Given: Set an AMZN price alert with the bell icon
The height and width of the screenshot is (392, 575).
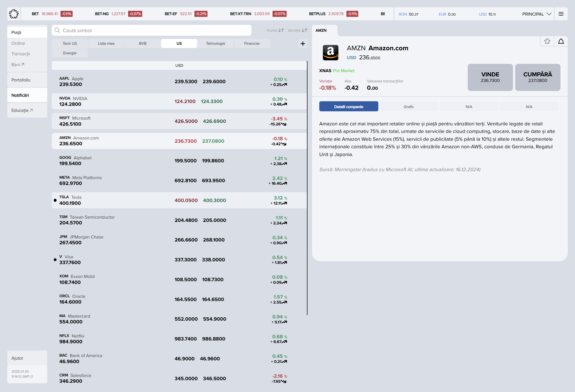Looking at the screenshot, I should coord(561,41).
